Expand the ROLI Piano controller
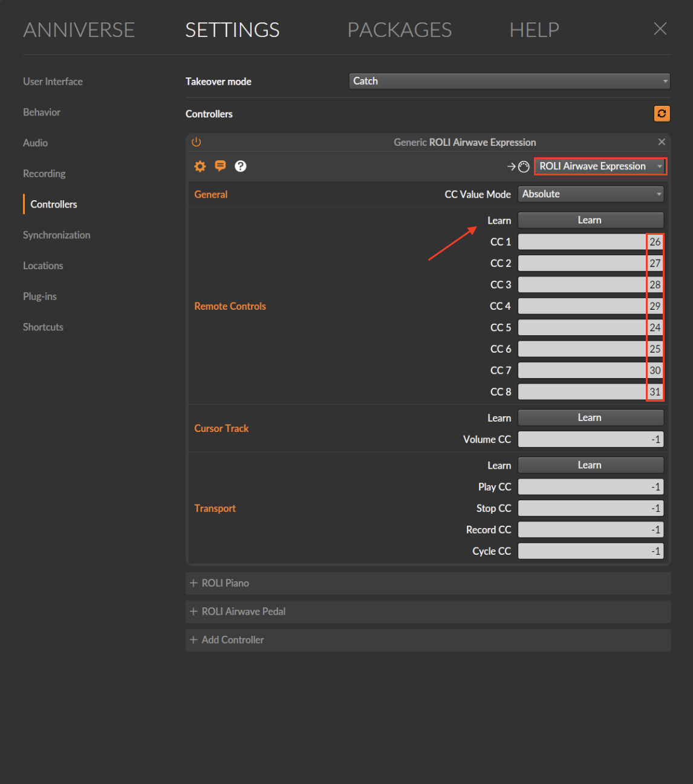 click(x=428, y=583)
